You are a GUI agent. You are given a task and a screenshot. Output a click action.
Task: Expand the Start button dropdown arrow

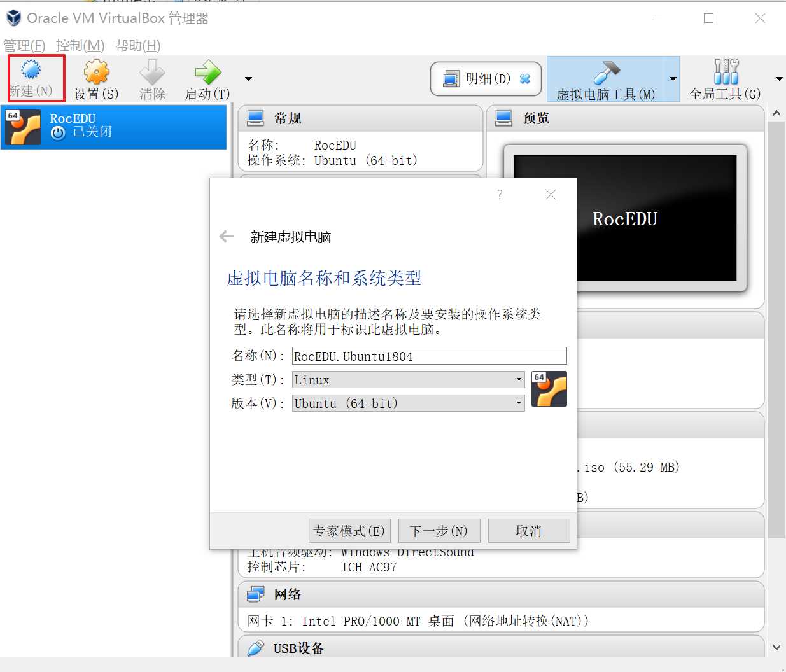248,79
